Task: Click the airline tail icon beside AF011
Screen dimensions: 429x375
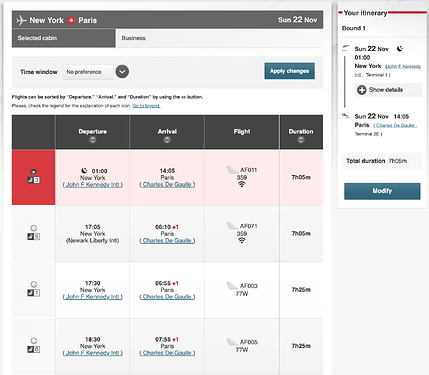Action: [x=232, y=170]
